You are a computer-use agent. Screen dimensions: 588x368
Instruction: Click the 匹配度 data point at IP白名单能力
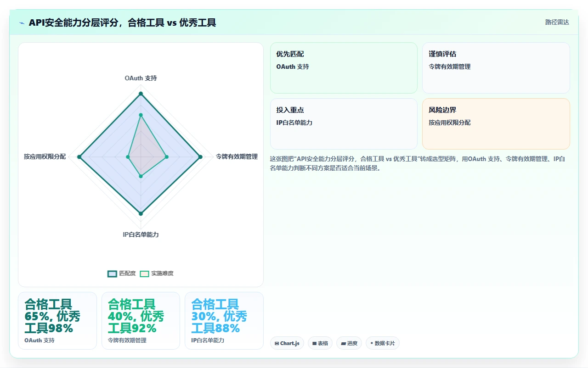(141, 213)
